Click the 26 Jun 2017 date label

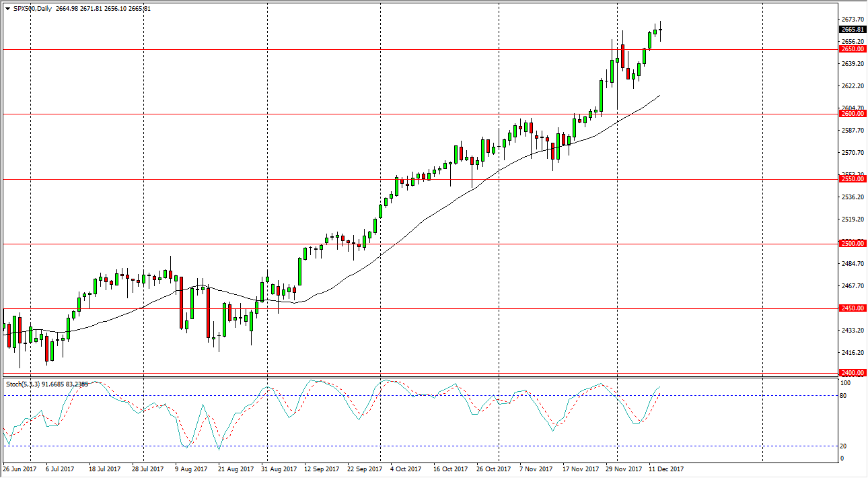[21, 468]
